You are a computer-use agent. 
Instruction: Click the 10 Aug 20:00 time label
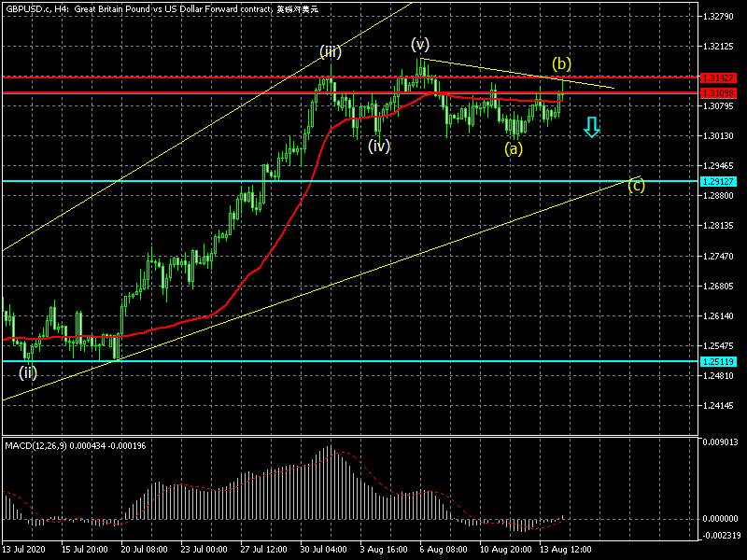click(x=506, y=550)
